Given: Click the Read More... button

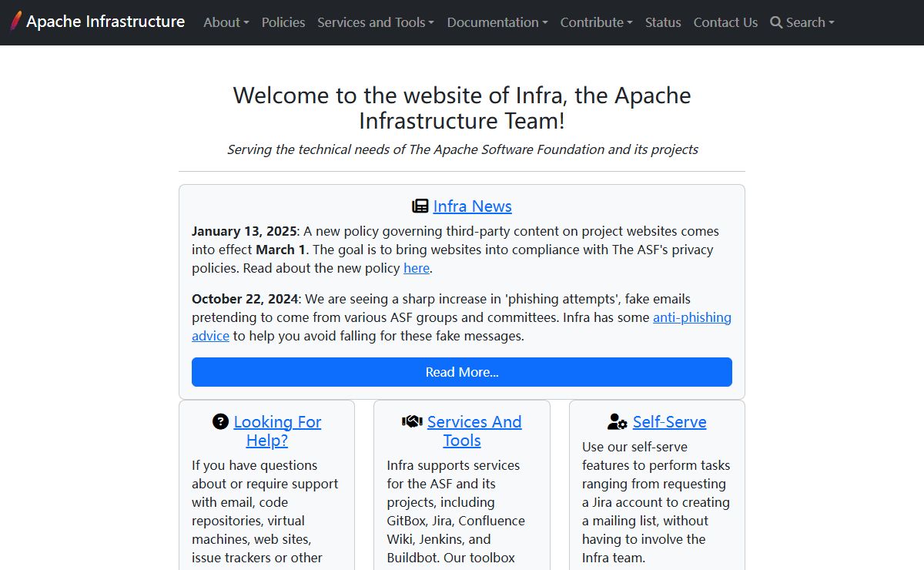Looking at the screenshot, I should pyautogui.click(x=462, y=372).
